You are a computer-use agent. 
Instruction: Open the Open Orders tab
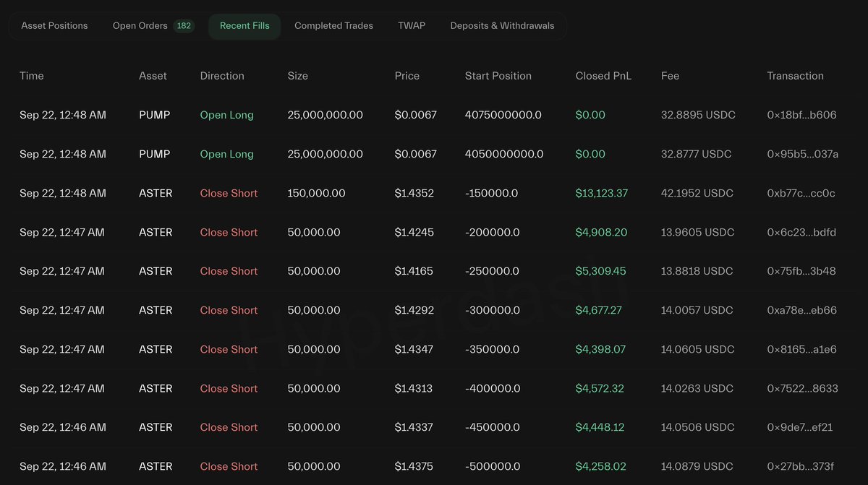(x=140, y=26)
